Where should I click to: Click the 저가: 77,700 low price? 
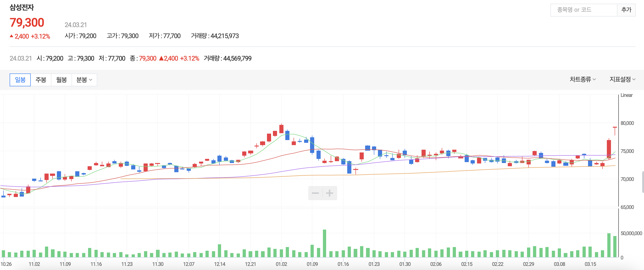(x=165, y=36)
